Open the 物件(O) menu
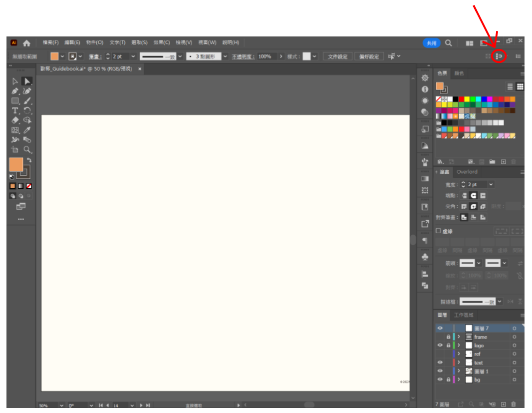 pos(95,42)
